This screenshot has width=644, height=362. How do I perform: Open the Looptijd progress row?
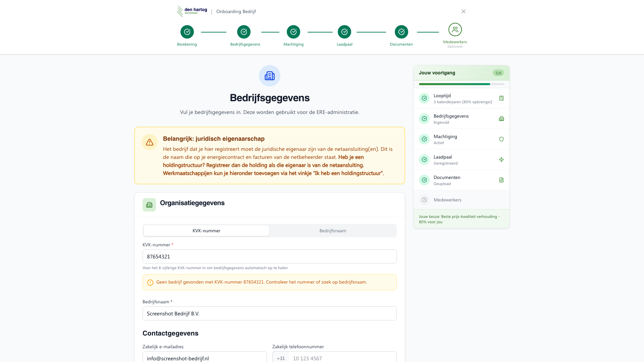point(462,98)
